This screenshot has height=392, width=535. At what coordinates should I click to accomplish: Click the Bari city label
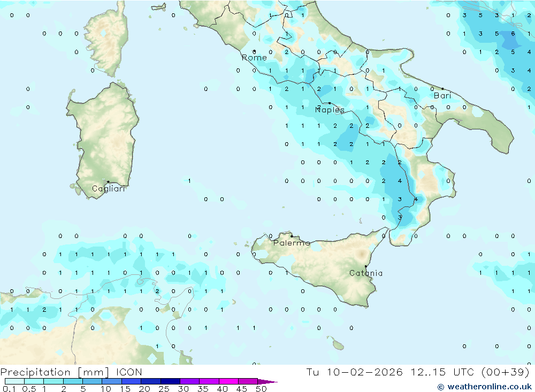coord(442,96)
